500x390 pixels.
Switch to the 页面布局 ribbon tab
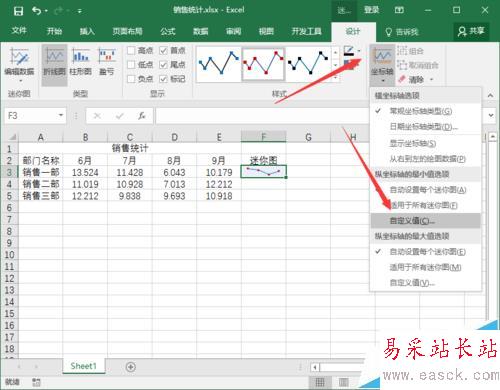[x=128, y=31]
